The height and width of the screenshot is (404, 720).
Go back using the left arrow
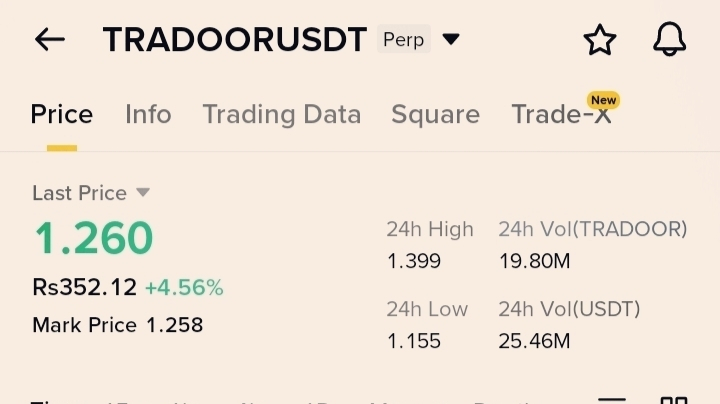pos(49,40)
